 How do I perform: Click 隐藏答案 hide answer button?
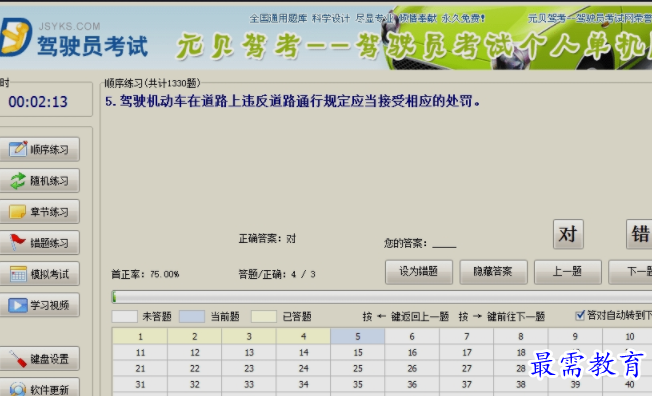[x=493, y=272]
